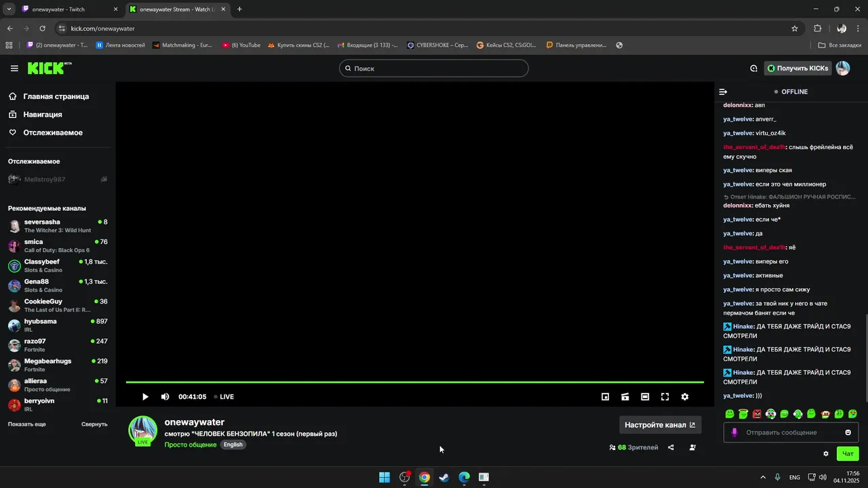The image size is (868, 488).
Task: Open the tab search dropdown arrow
Action: click(9, 9)
